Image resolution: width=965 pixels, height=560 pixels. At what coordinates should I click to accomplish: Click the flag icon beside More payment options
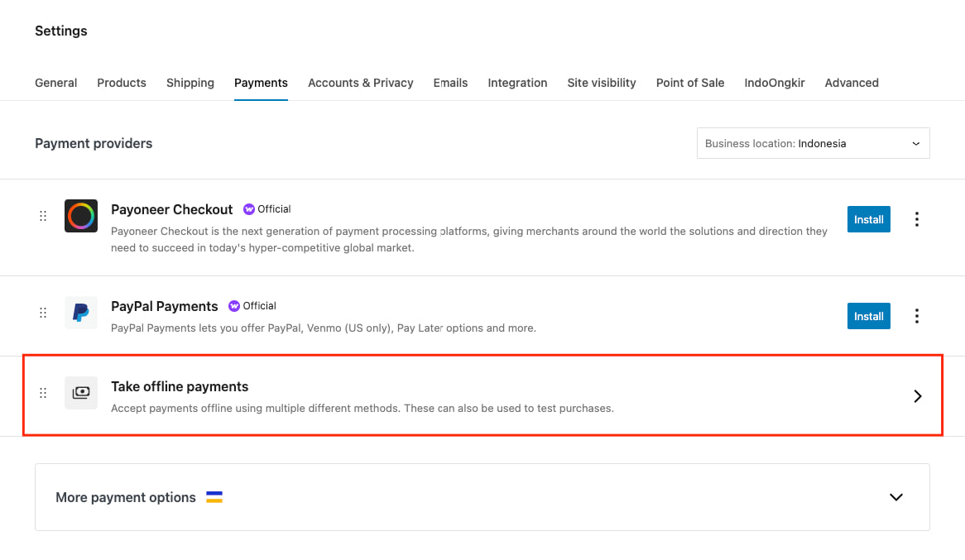click(214, 497)
